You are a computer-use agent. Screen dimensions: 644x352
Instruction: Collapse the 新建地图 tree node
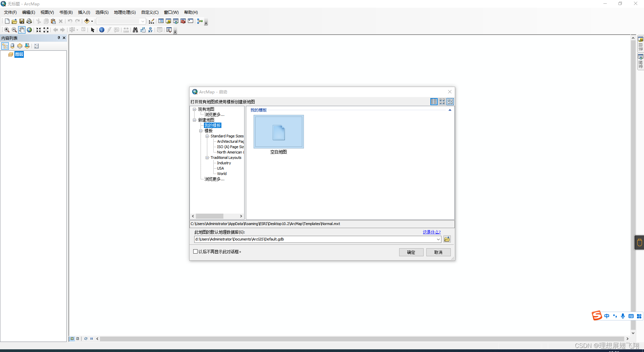(x=194, y=120)
